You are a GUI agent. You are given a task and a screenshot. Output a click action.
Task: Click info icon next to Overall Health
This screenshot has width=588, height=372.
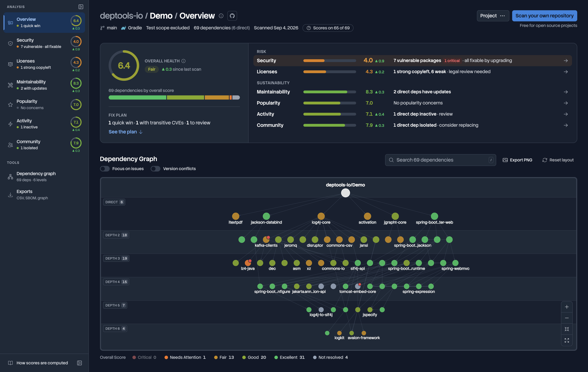(183, 61)
